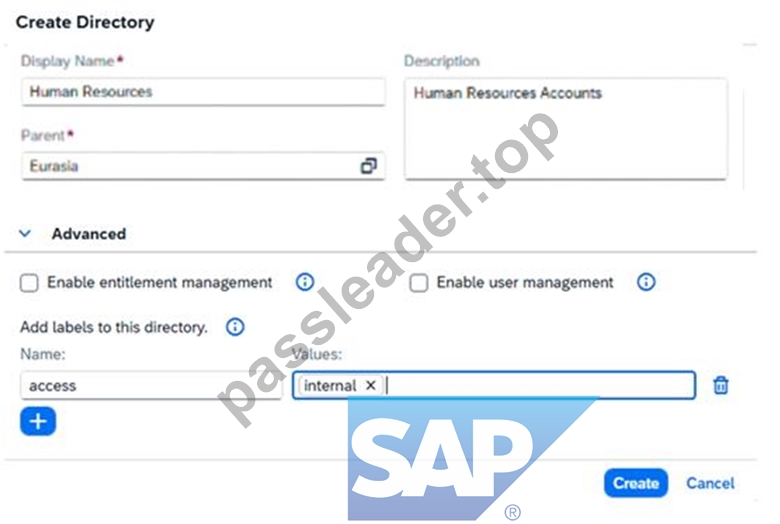The image size is (780, 524).
Task: Cancel the Create Directory dialog
Action: (710, 483)
